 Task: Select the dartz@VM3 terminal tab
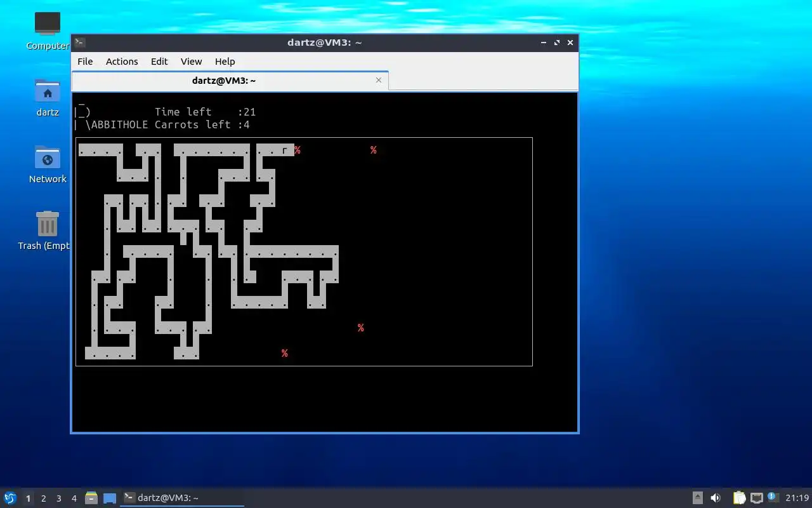pyautogui.click(x=230, y=81)
